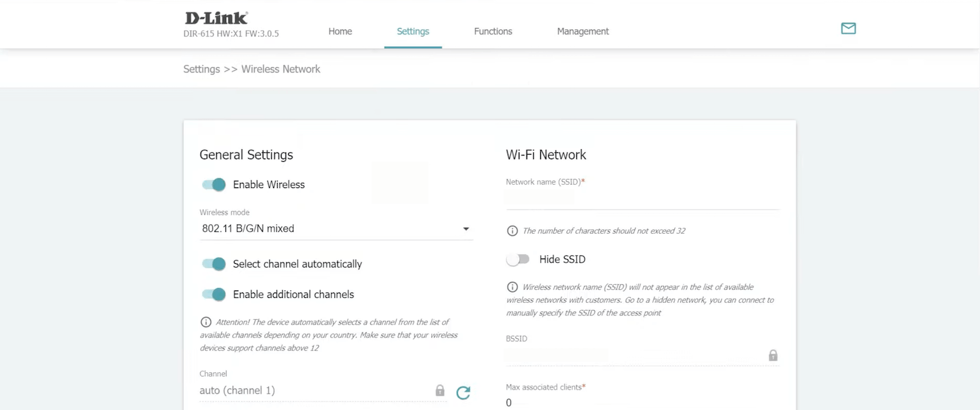
Task: Click the refresh channel icon
Action: pyautogui.click(x=463, y=392)
